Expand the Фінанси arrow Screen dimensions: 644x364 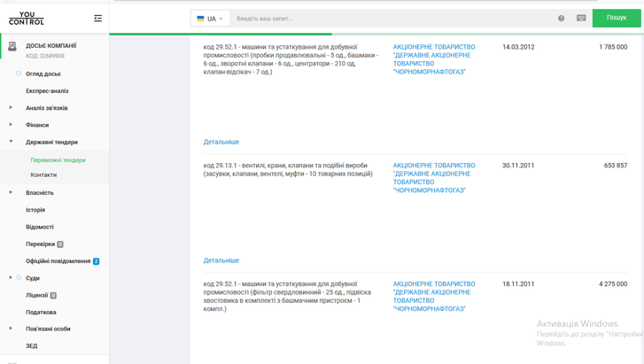pos(11,125)
